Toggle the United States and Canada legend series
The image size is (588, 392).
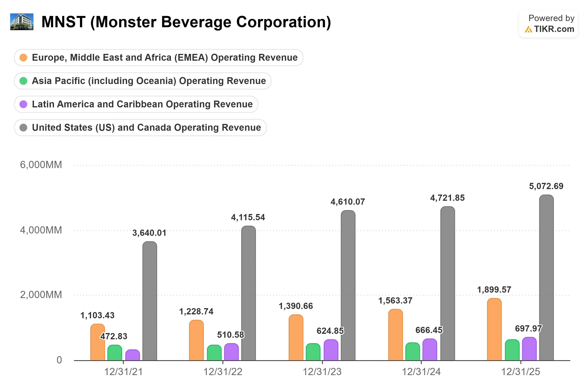pyautogui.click(x=140, y=127)
